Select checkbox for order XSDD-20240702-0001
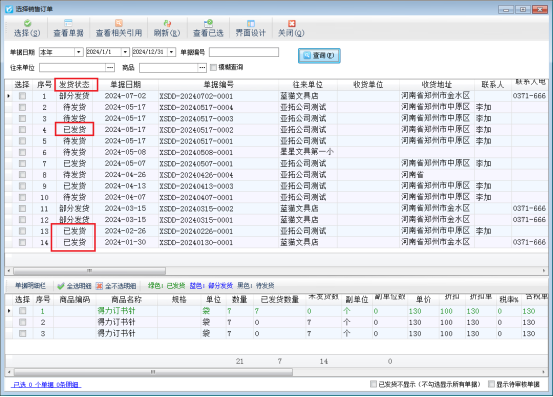The width and height of the screenshot is (553, 397). pos(22,96)
